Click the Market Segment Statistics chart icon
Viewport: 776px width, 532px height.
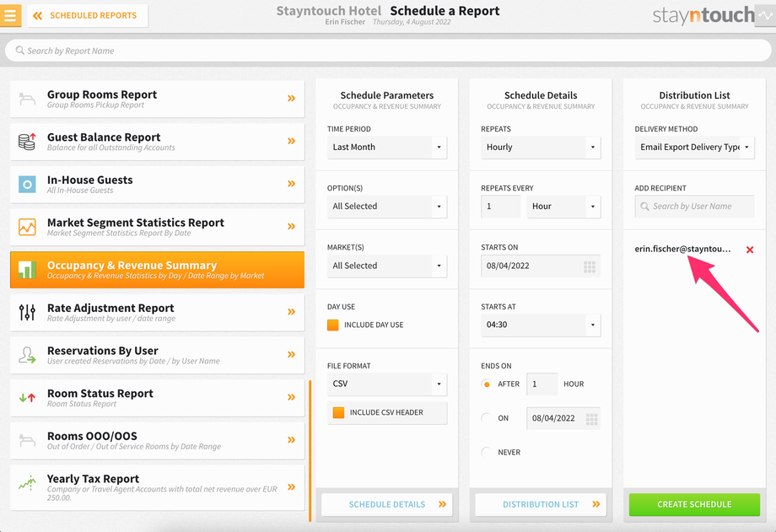pyautogui.click(x=27, y=227)
